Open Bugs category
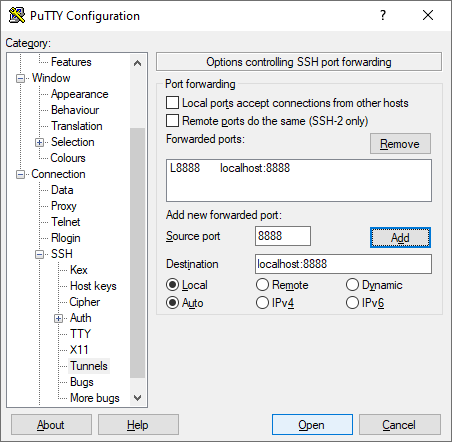Viewport: 452px width, 442px height. tap(82, 382)
